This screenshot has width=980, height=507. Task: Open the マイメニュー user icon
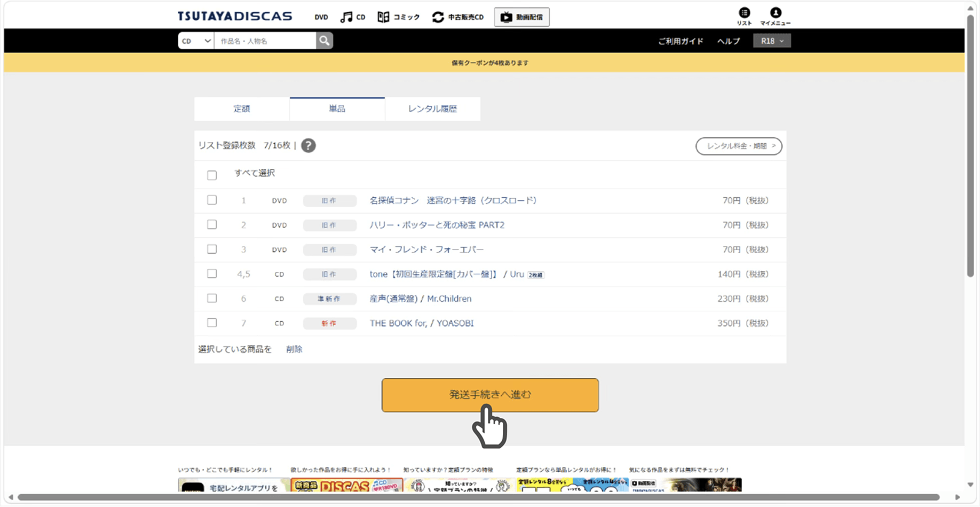(775, 16)
